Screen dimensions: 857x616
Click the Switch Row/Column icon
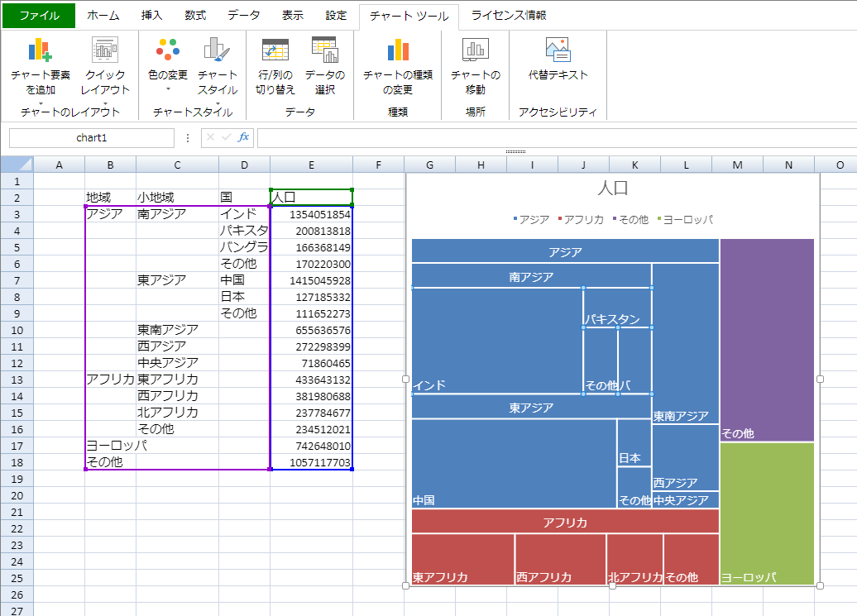(x=275, y=50)
